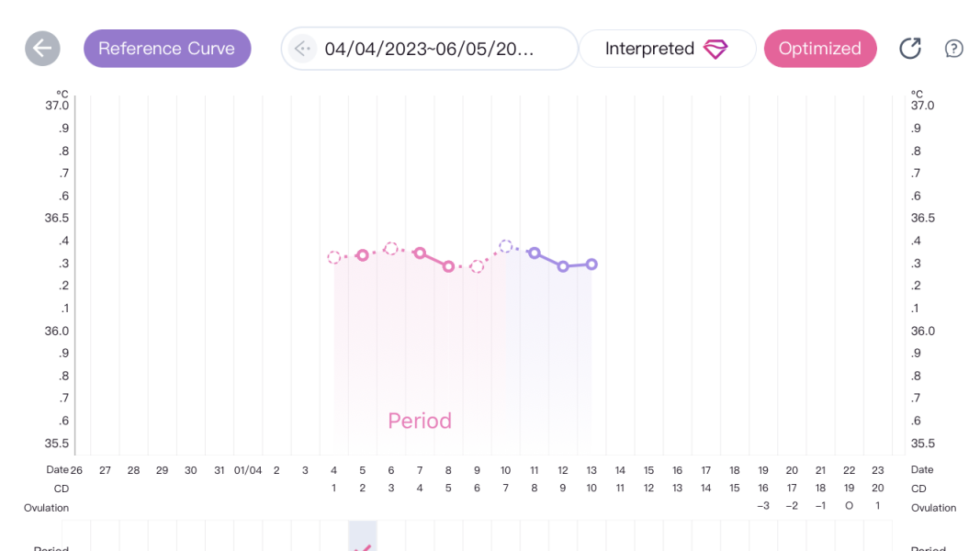Select the purple temperature point on April 11

click(535, 253)
